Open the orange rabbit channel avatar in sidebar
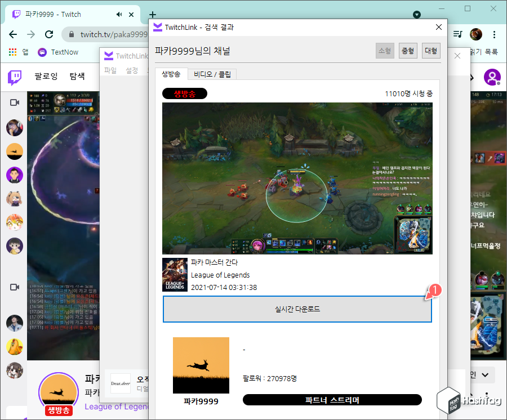 [x=15, y=151]
